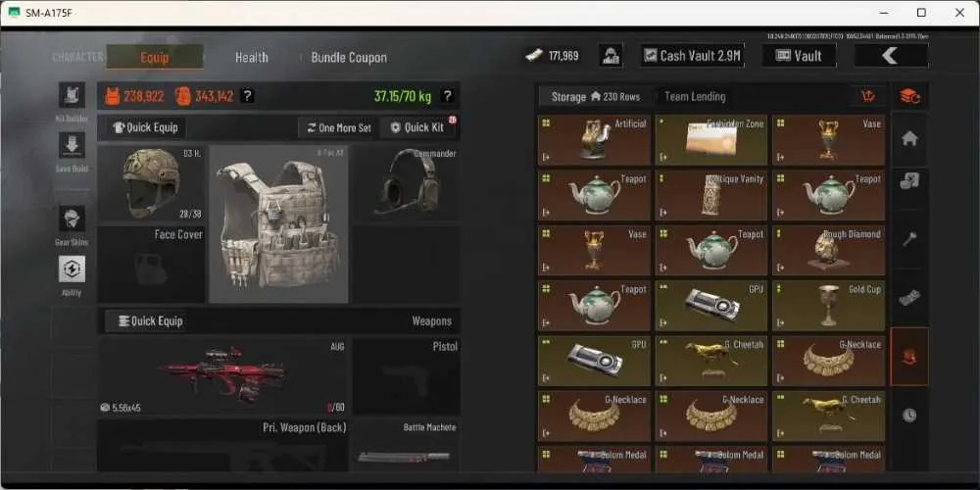This screenshot has height=490, width=980.
Task: Click the move icon on the Antique Vanity card
Action: point(663,213)
